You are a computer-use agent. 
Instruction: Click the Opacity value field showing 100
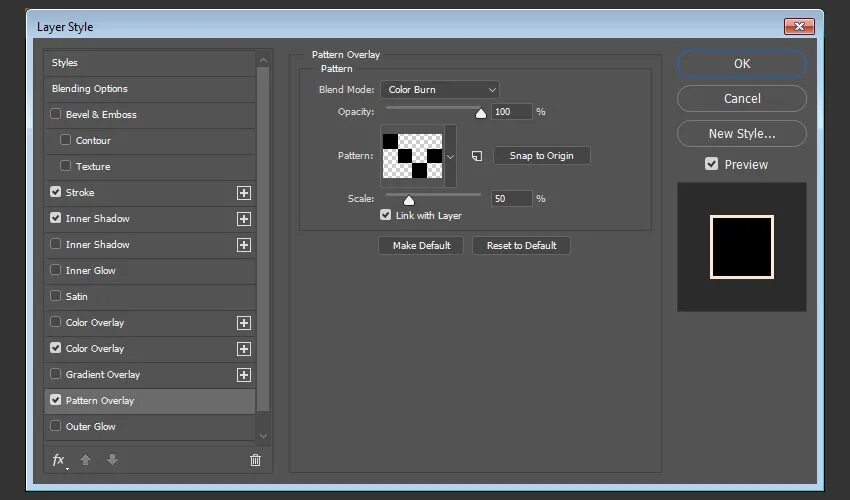coord(511,112)
